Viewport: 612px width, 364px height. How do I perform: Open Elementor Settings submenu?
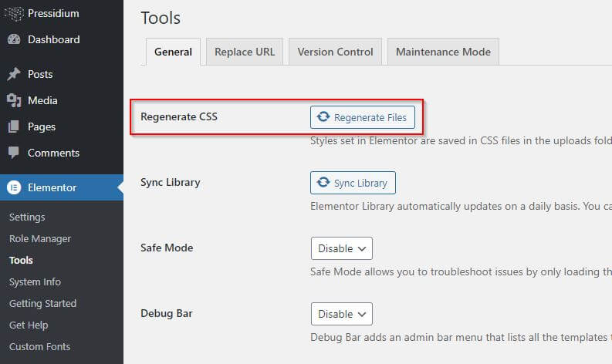(27, 217)
